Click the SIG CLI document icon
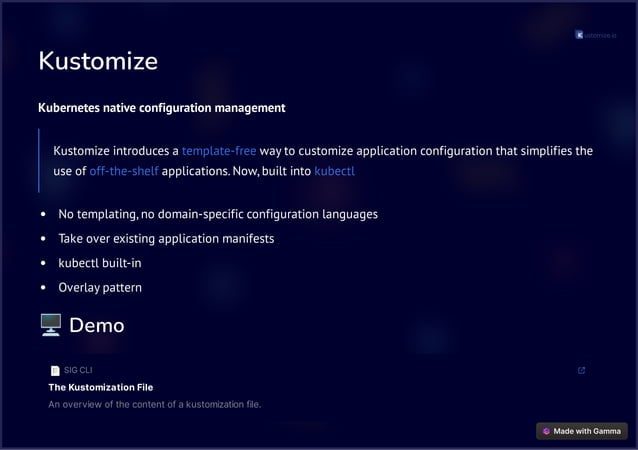Image resolution: width=638 pixels, height=450 pixels. point(55,370)
